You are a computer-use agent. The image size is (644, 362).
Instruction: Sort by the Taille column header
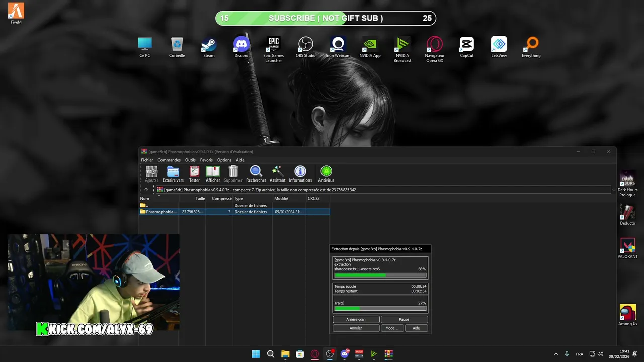[192, 198]
